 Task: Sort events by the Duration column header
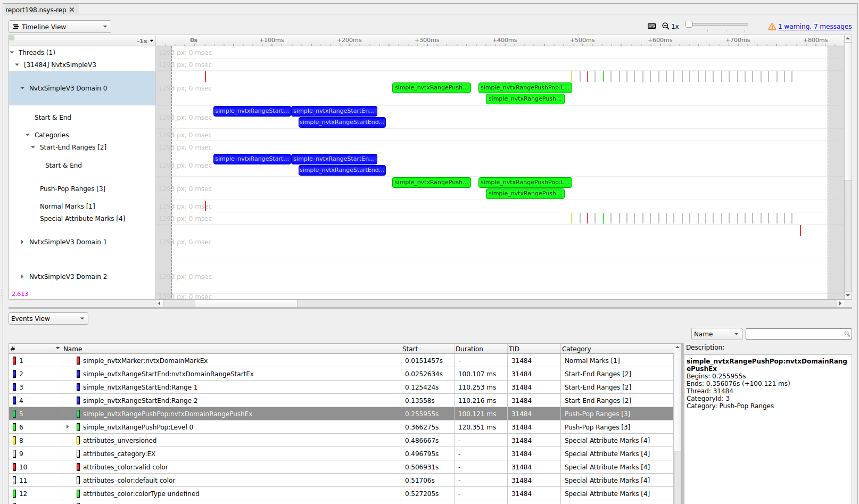click(x=469, y=349)
